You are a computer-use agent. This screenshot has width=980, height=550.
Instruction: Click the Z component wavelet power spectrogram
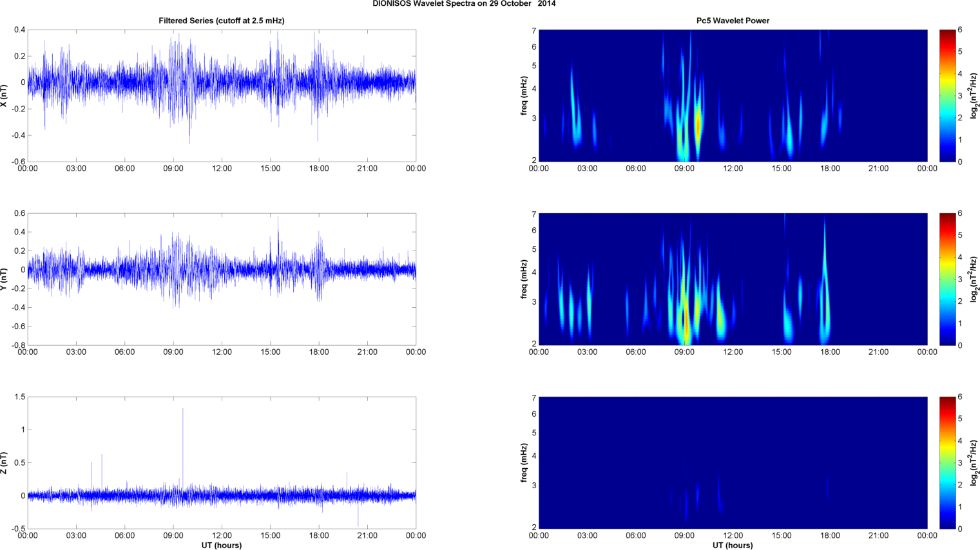click(x=733, y=462)
